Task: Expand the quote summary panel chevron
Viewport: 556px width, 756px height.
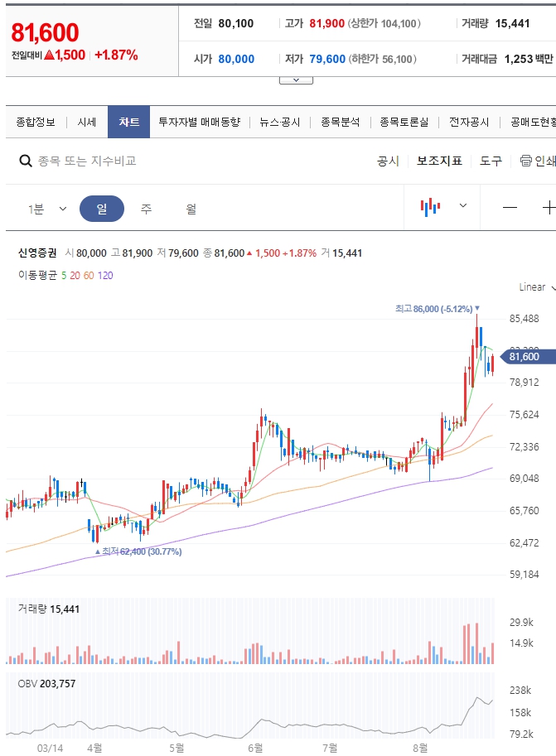Action: tap(296, 80)
